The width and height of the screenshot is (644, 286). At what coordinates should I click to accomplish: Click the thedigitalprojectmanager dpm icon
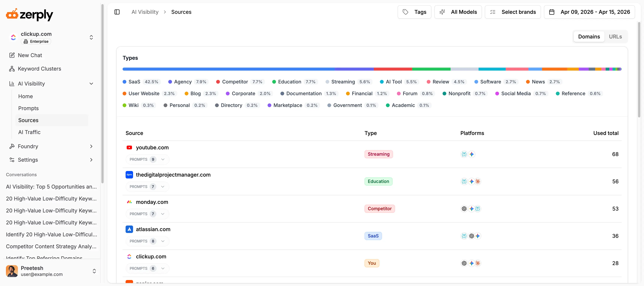tap(129, 175)
